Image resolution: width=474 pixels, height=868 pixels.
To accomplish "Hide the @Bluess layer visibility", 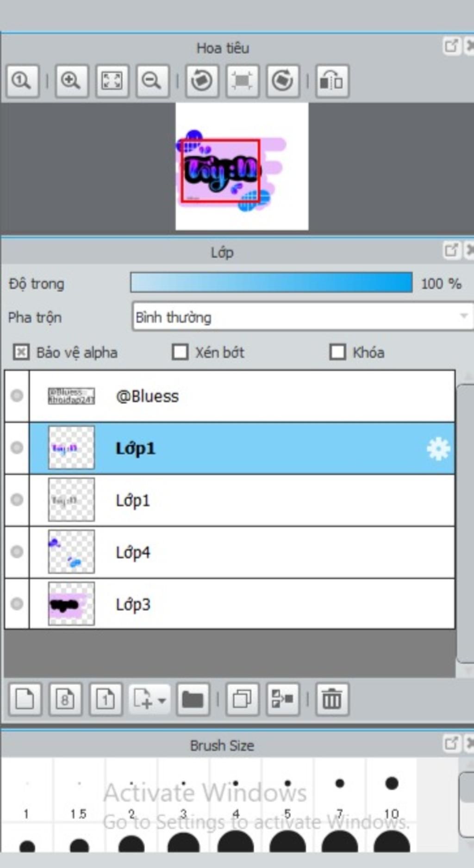I will 17,396.
